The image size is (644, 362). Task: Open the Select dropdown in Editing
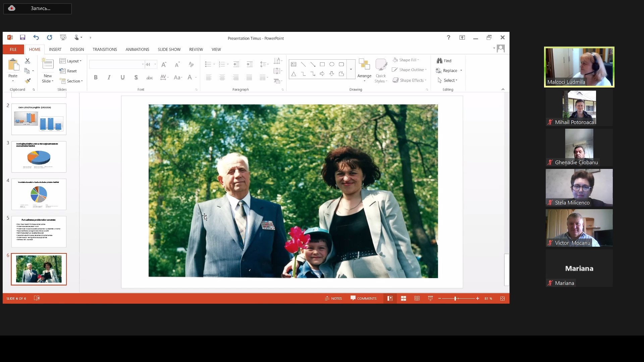tap(447, 80)
